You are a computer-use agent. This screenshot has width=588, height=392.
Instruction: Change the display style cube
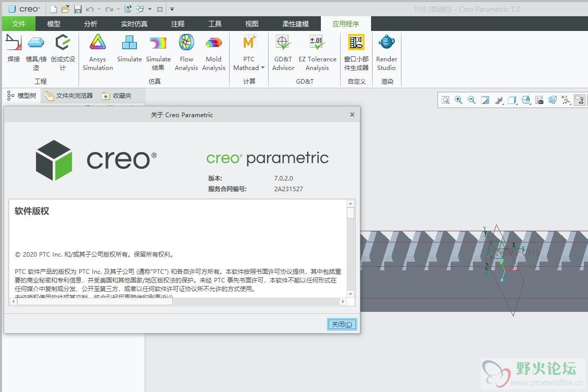(x=512, y=100)
